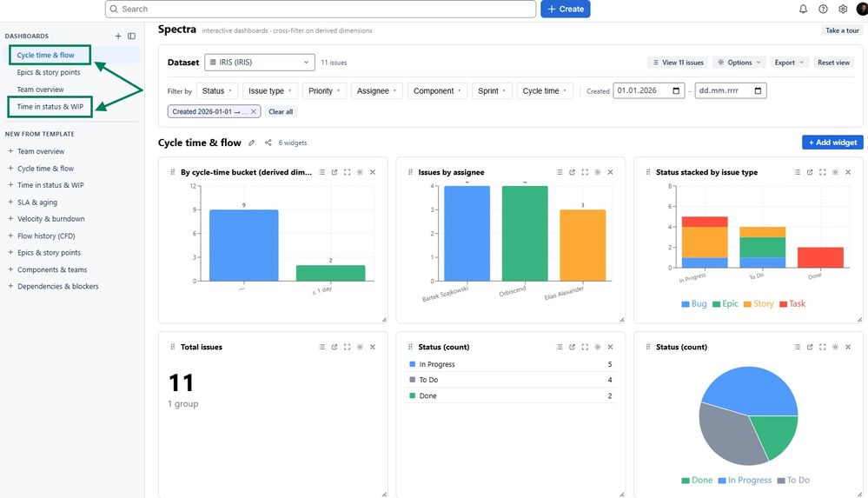Open settings of the Total issues widget
This screenshot has width=868, height=498.
pyautogui.click(x=360, y=347)
